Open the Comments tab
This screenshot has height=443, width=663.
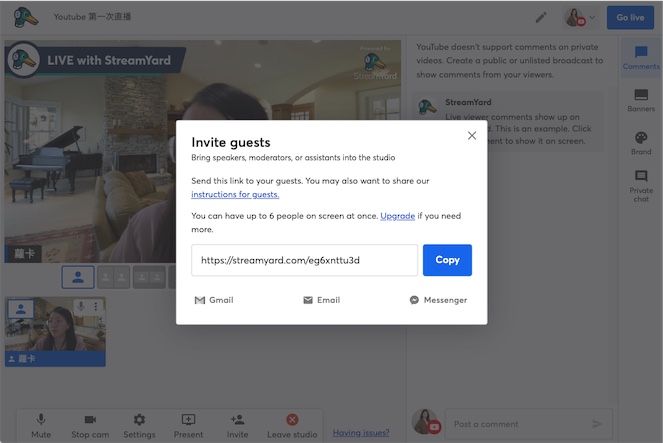click(641, 57)
